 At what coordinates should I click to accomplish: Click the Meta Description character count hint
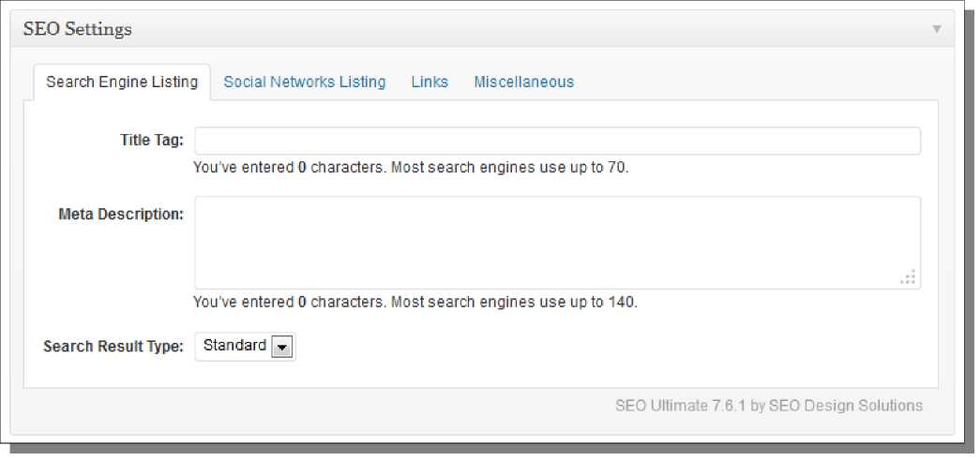(x=415, y=303)
